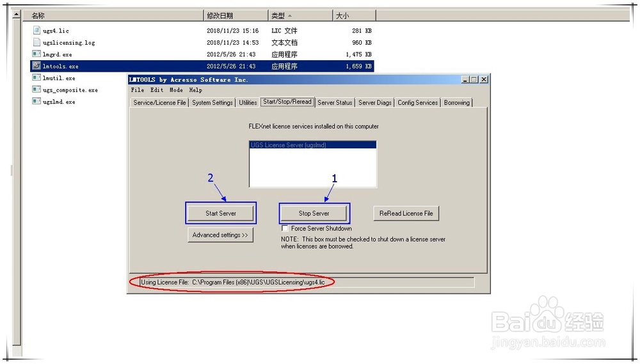This screenshot has height=364, width=640.
Task: Click the 960 KB size cell
Action: (362, 42)
